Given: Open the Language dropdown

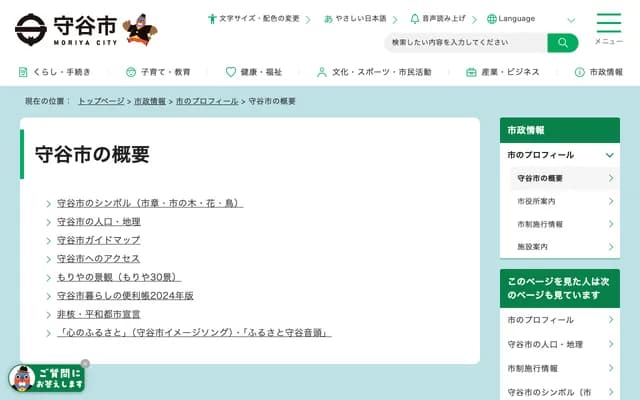Looking at the screenshot, I should pyautogui.click(x=531, y=19).
